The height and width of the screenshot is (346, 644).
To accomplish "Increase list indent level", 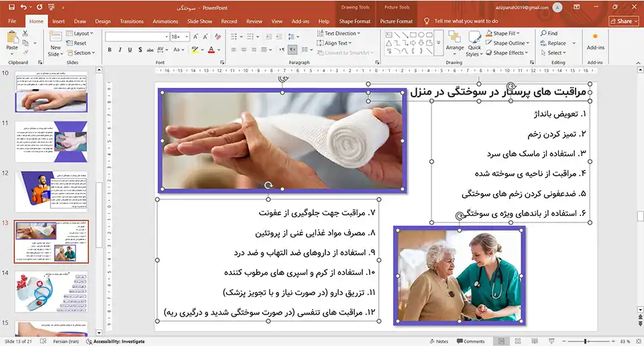I will pos(279,36).
